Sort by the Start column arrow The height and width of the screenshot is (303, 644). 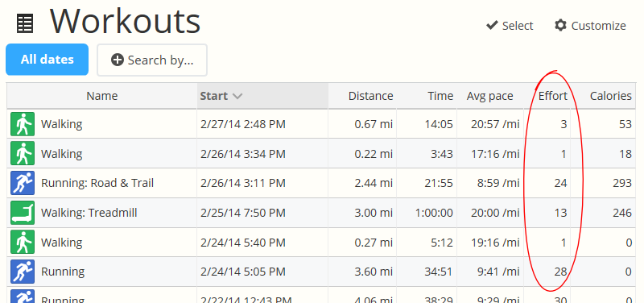237,97
